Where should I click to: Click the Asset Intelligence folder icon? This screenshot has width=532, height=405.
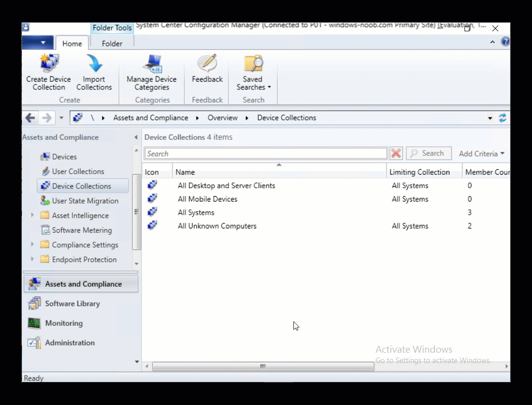[x=45, y=215]
